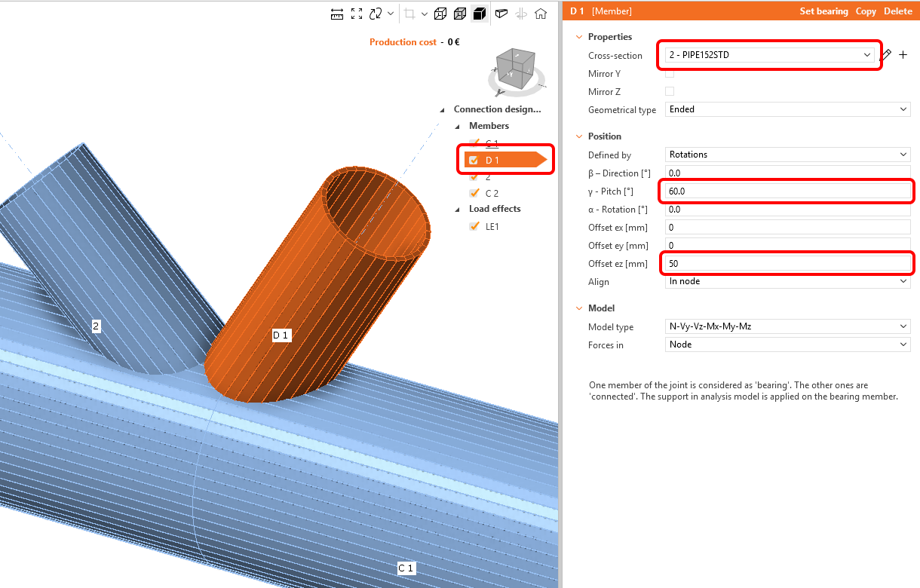
Task: Select the D 1 member tree row
Action: click(x=505, y=160)
